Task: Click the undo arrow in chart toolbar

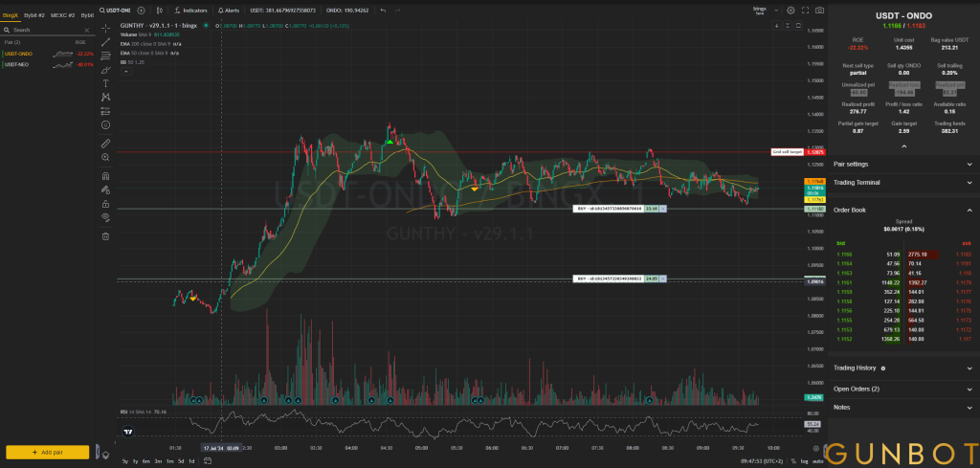Action: coord(383,10)
